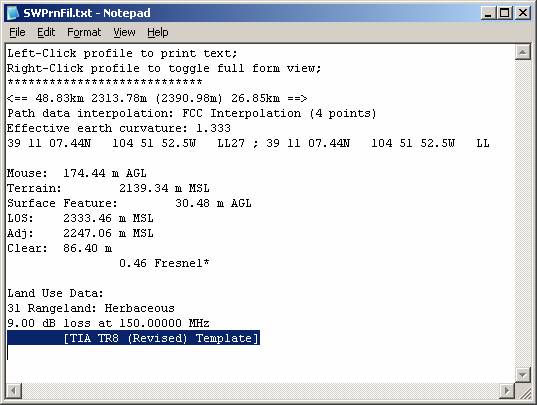Click the 0.46 Fresnel text line
Image resolution: width=537 pixels, height=405 pixels.
tap(164, 263)
